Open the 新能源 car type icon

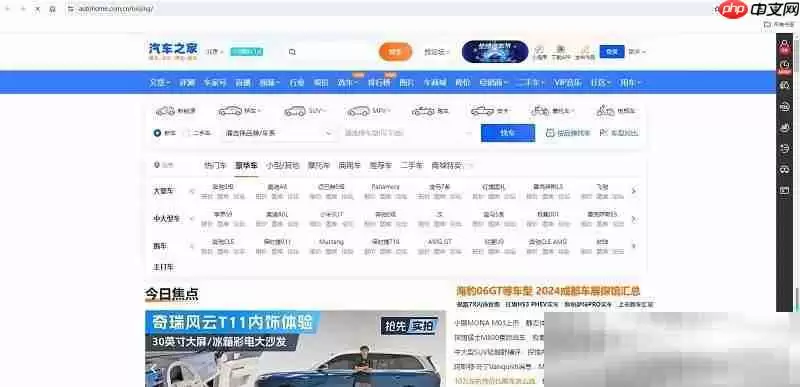point(165,111)
